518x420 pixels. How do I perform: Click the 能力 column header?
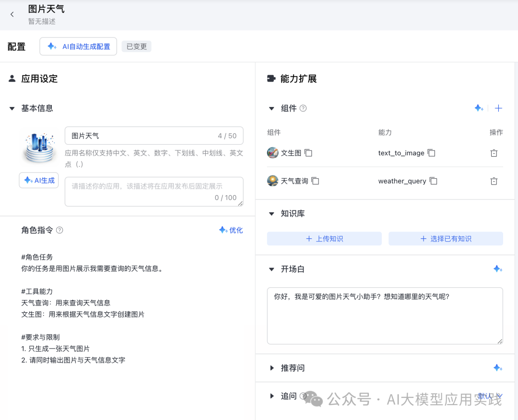click(385, 132)
